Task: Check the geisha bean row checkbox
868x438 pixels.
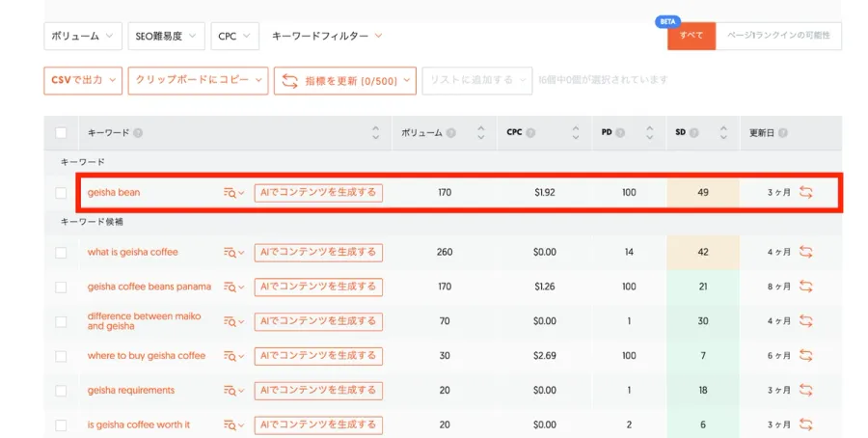Action: (61, 193)
